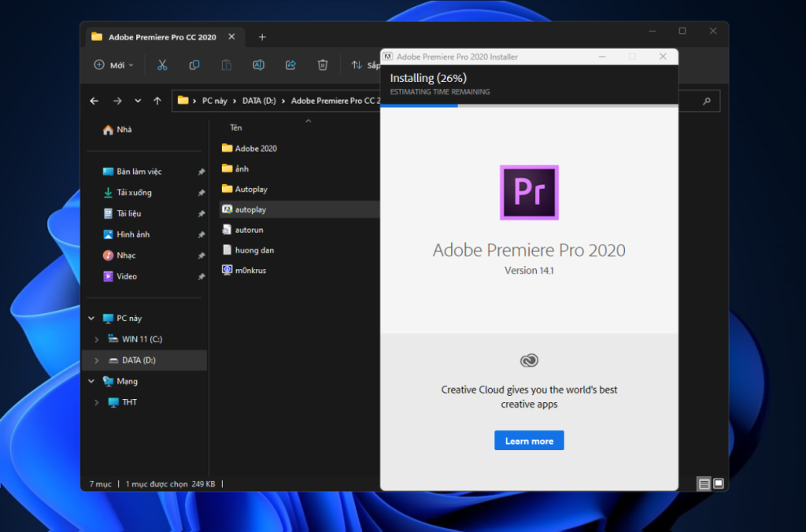806x532 pixels.
Task: Unpin Tải xuống using its pin icon
Action: tap(201, 194)
